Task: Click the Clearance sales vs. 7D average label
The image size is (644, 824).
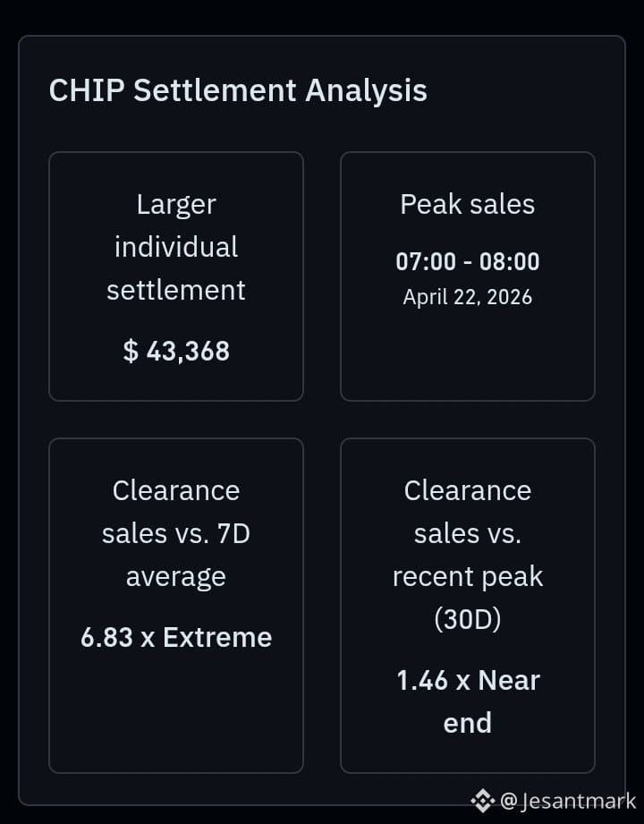Action: click(176, 534)
